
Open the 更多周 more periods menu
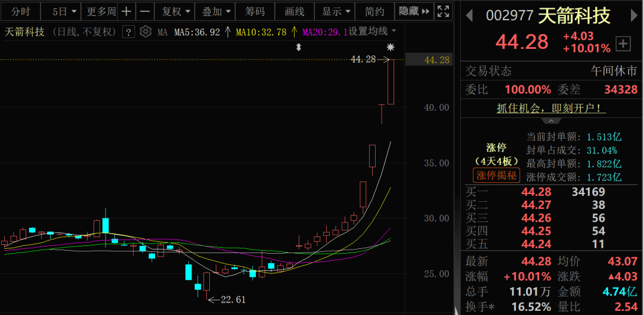coord(101,11)
